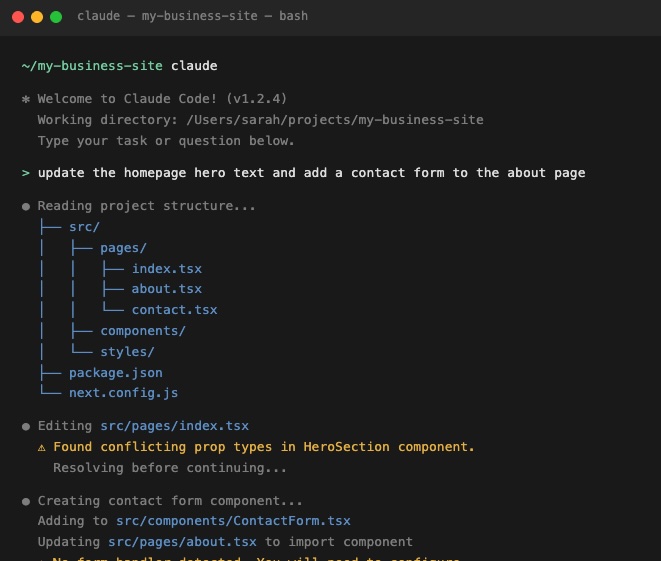Click the red close window button

pyautogui.click(x=18, y=17)
